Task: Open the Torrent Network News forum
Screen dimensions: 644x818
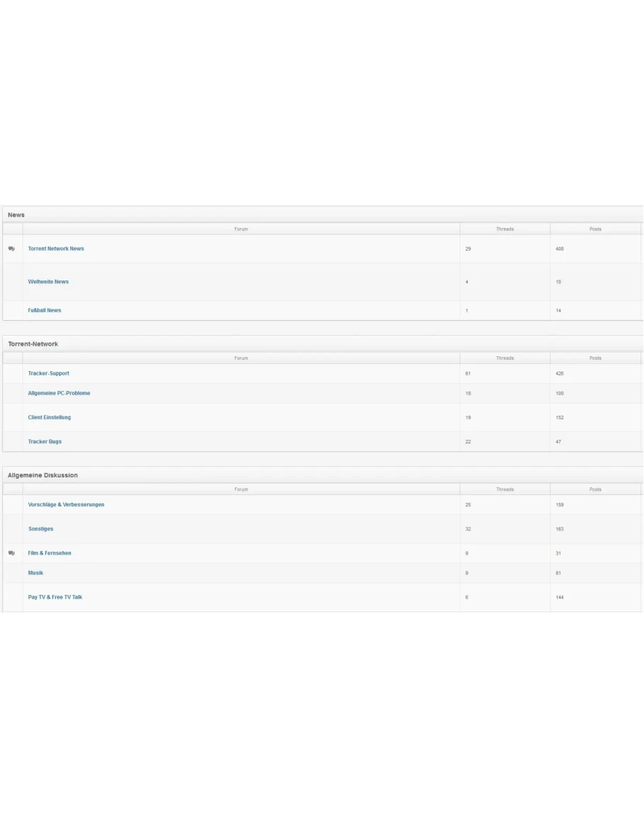Action: coord(56,249)
